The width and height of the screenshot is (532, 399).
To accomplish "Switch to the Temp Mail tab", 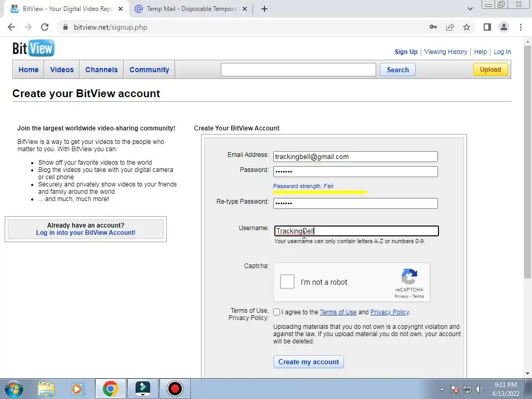I will (191, 9).
